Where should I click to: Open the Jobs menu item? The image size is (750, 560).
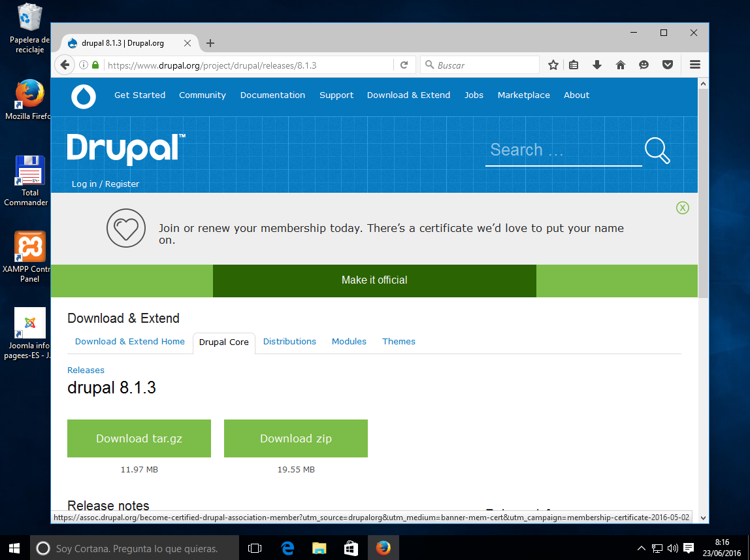tap(474, 95)
